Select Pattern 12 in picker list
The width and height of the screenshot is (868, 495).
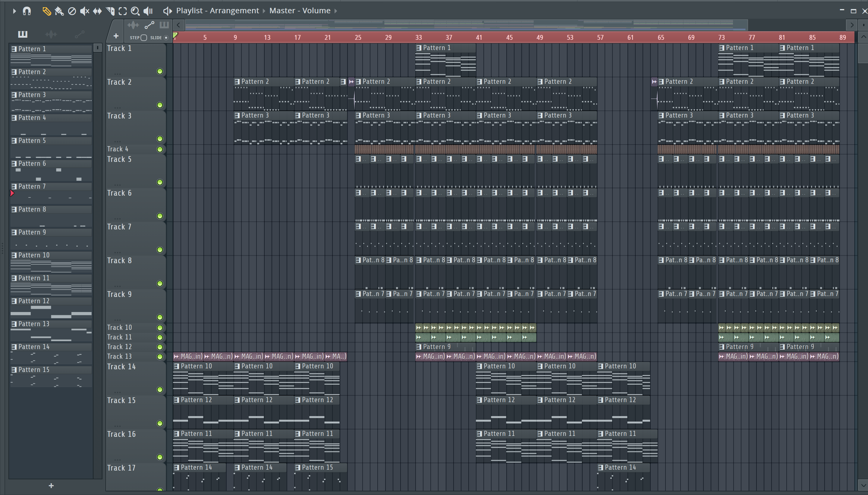coord(51,308)
